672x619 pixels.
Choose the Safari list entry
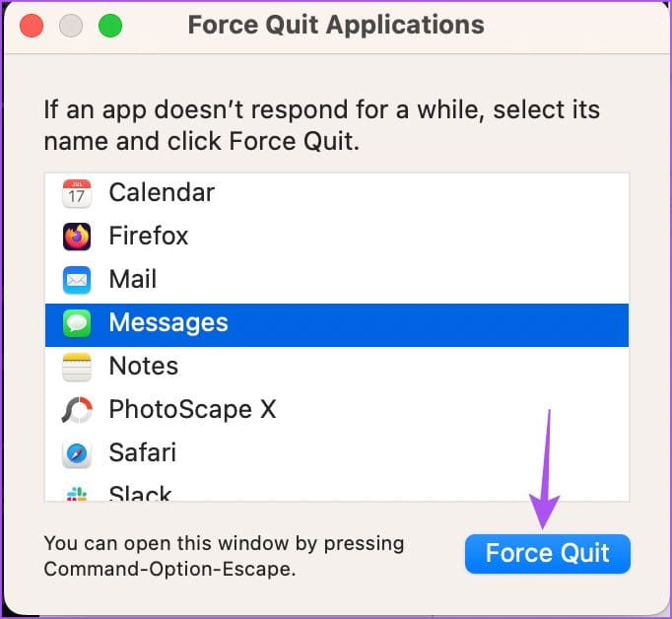point(143,453)
